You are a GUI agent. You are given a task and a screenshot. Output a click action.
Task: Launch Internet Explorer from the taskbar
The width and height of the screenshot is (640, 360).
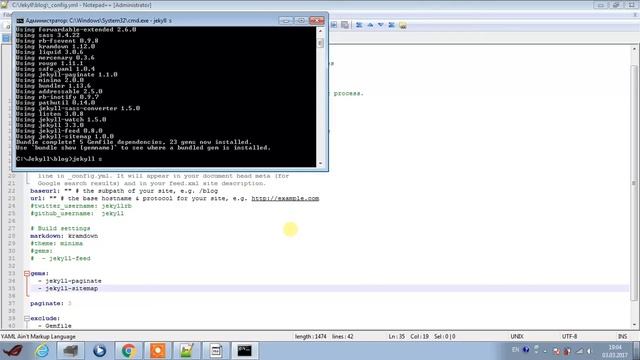[42, 351]
